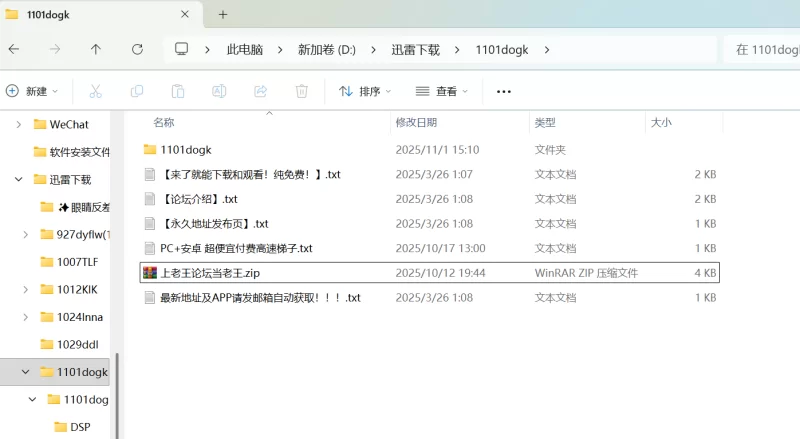Navigate back to previous folder
This screenshot has height=439, width=800.
[x=14, y=49]
